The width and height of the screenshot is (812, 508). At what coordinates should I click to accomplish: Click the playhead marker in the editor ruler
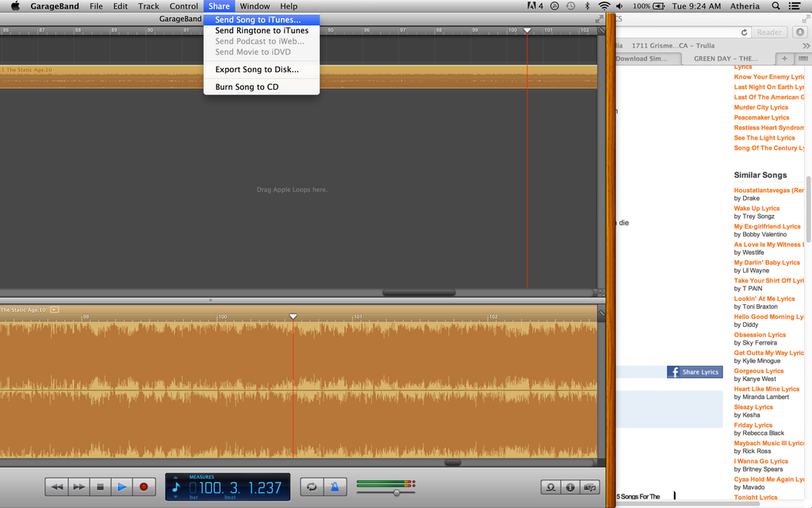pos(293,316)
